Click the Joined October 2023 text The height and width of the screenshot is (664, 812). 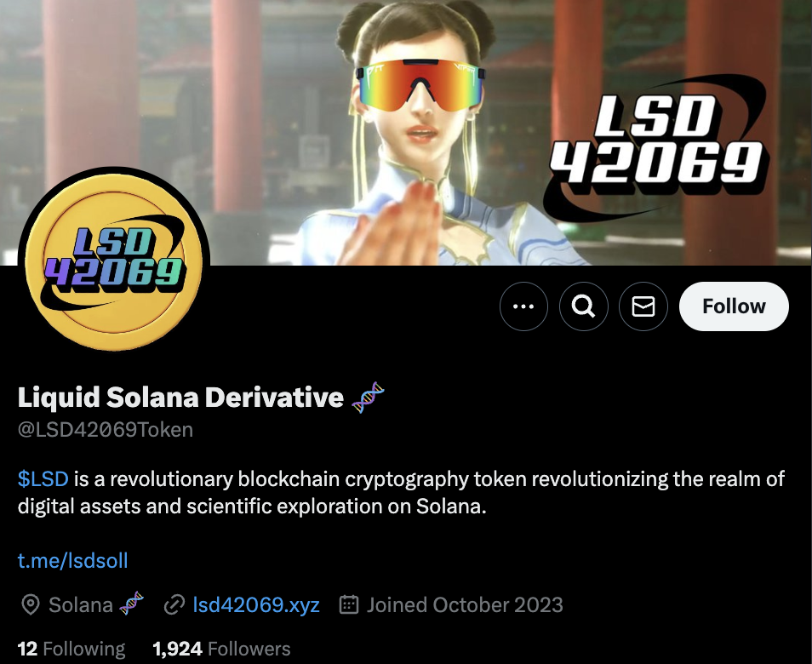[x=465, y=604]
